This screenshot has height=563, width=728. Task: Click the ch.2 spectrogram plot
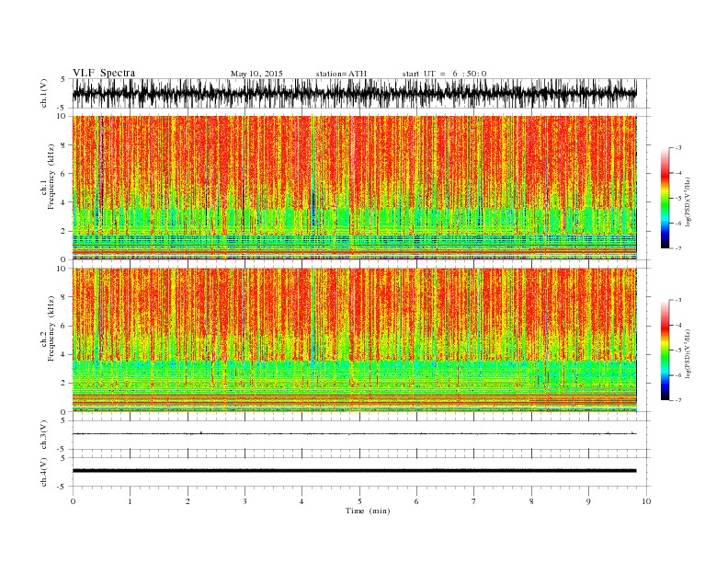click(x=354, y=339)
